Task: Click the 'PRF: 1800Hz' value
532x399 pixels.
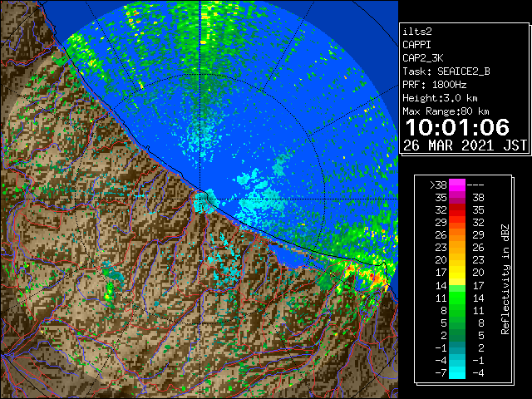Action: (435, 85)
